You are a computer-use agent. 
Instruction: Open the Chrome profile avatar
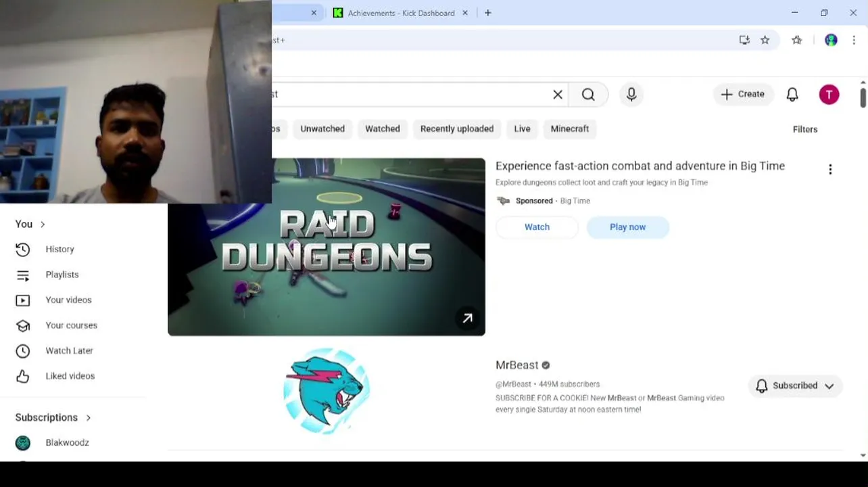[x=831, y=40]
